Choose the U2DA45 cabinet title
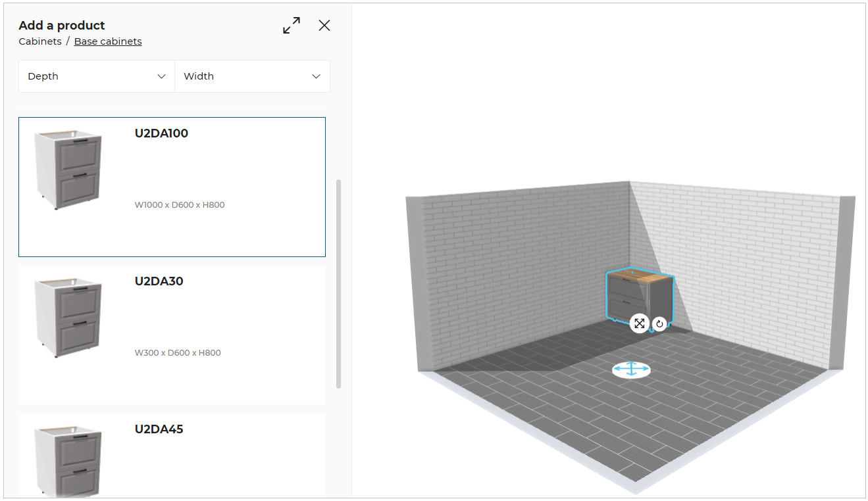868x501 pixels. 159,429
